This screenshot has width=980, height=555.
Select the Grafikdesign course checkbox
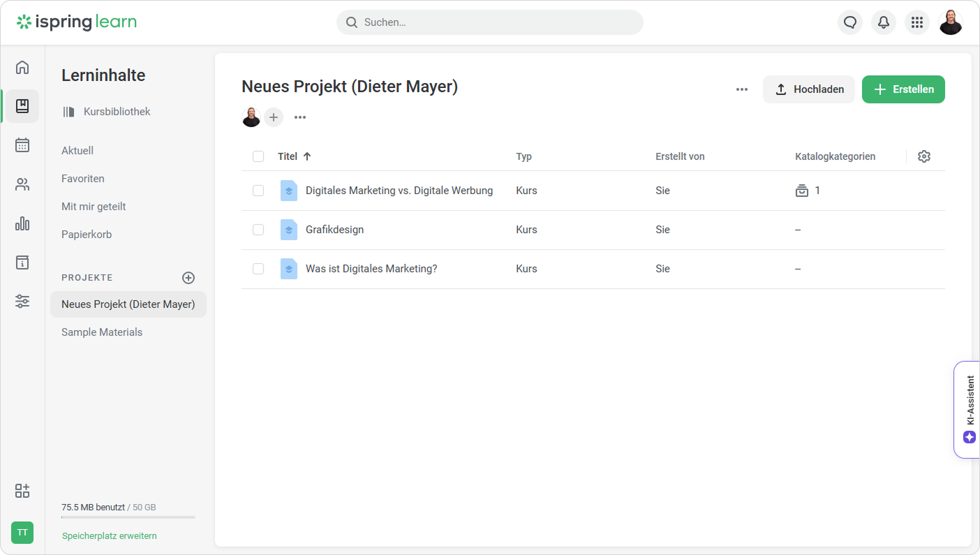[x=258, y=230]
